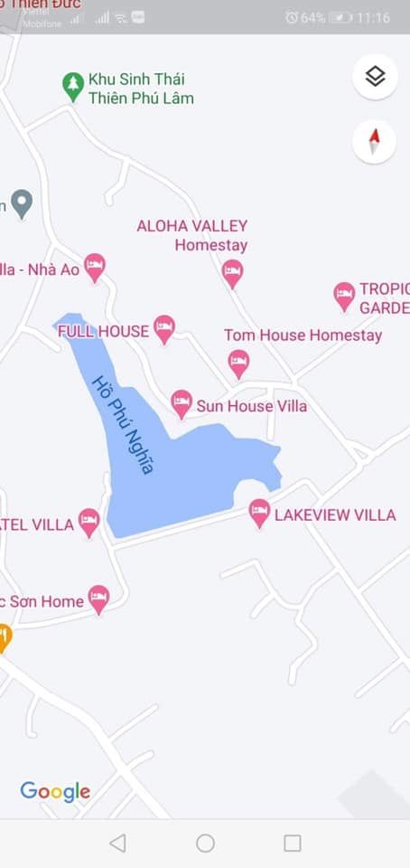The height and width of the screenshot is (868, 410).
Task: Select the Nhà Ao villa lodging pin
Action: (x=95, y=268)
